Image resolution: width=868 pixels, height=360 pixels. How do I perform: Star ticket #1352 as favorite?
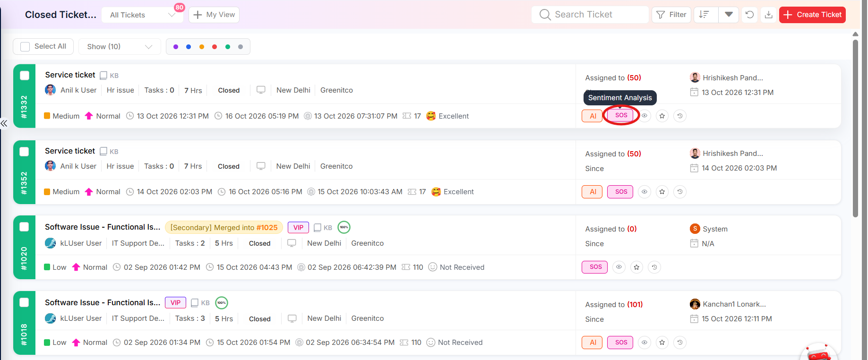click(662, 192)
